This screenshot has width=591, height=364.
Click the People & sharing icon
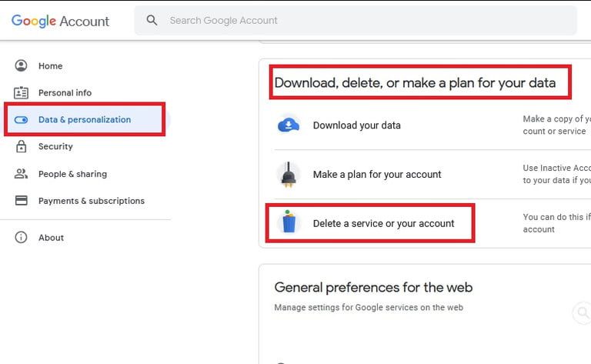click(x=22, y=174)
